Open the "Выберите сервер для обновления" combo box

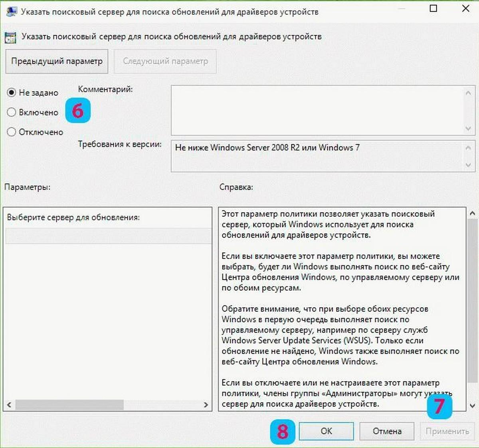[109, 236]
